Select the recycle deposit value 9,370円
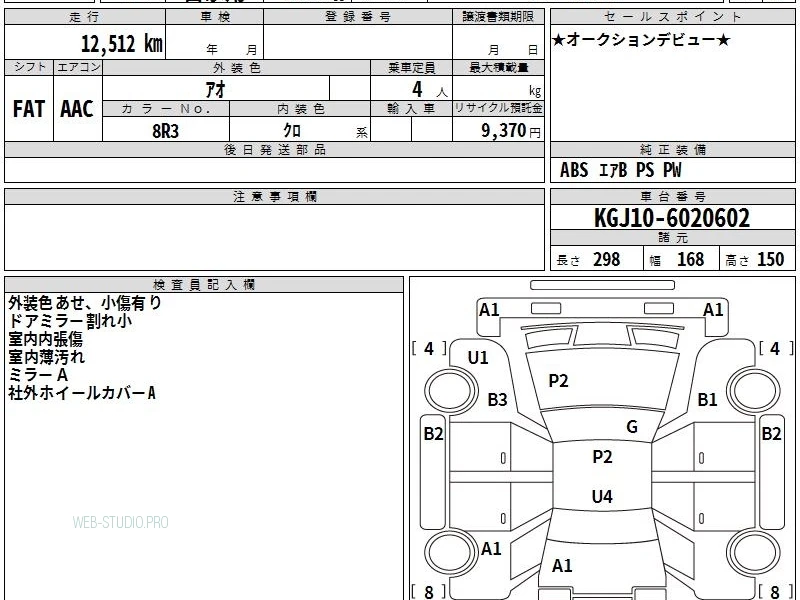The image size is (800, 600). (511, 131)
